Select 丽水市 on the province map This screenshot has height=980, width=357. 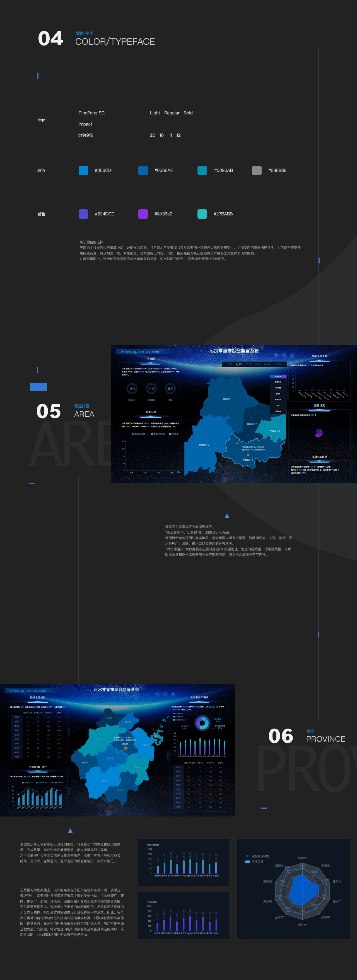tap(103, 781)
